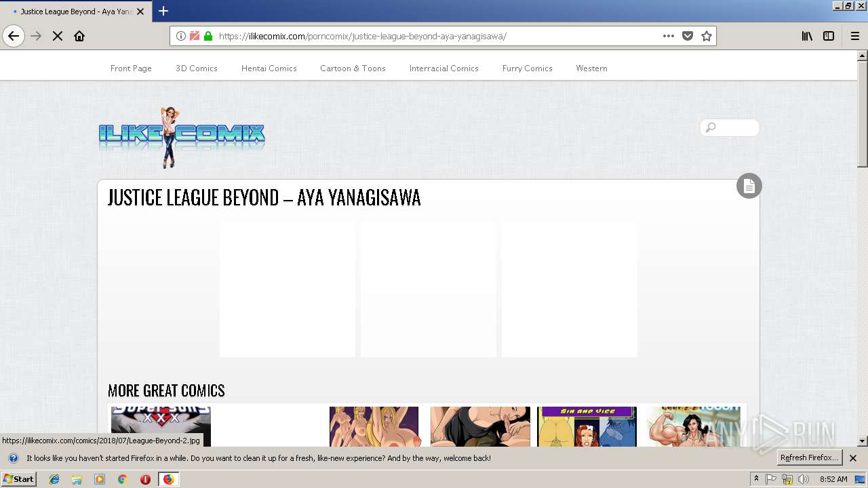Open the page actions three-dot menu
Image resolution: width=868 pixels, height=488 pixels.
(x=669, y=36)
